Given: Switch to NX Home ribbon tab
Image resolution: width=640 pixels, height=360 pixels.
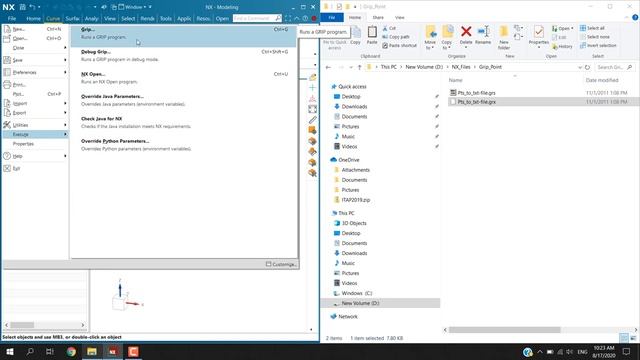Looking at the screenshot, I should point(33,18).
